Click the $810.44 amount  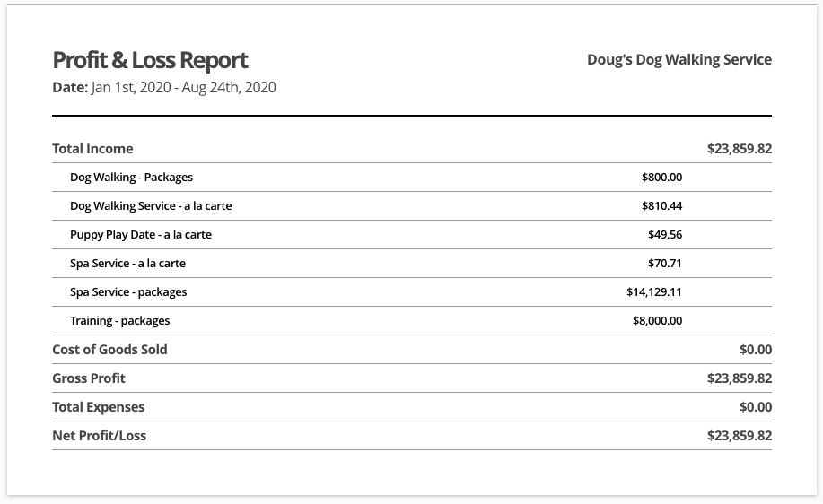pyautogui.click(x=661, y=206)
